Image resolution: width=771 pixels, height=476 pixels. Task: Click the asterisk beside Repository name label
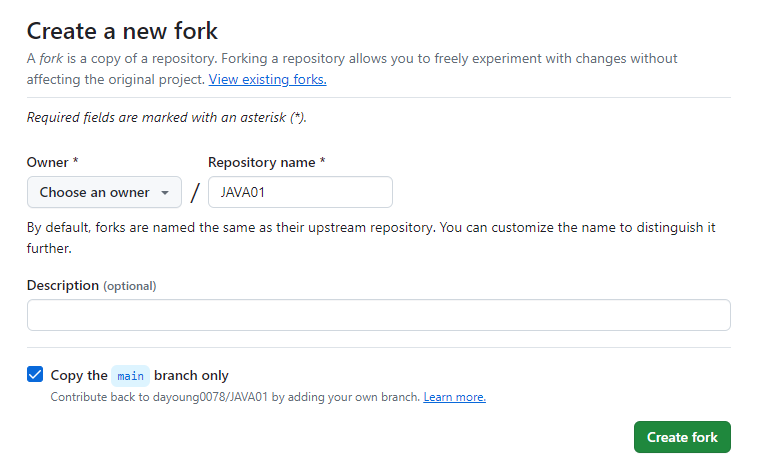click(322, 162)
